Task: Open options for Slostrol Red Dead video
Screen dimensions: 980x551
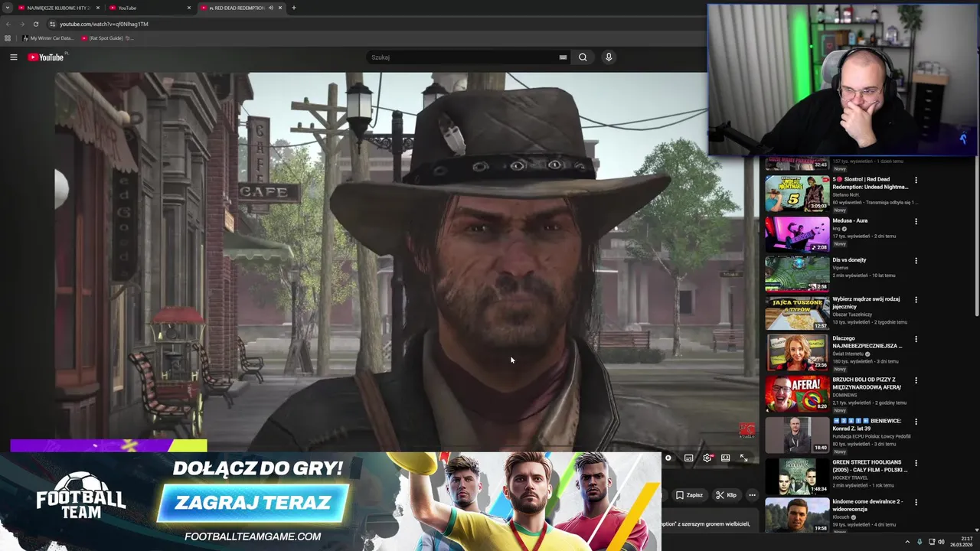Action: point(916,181)
